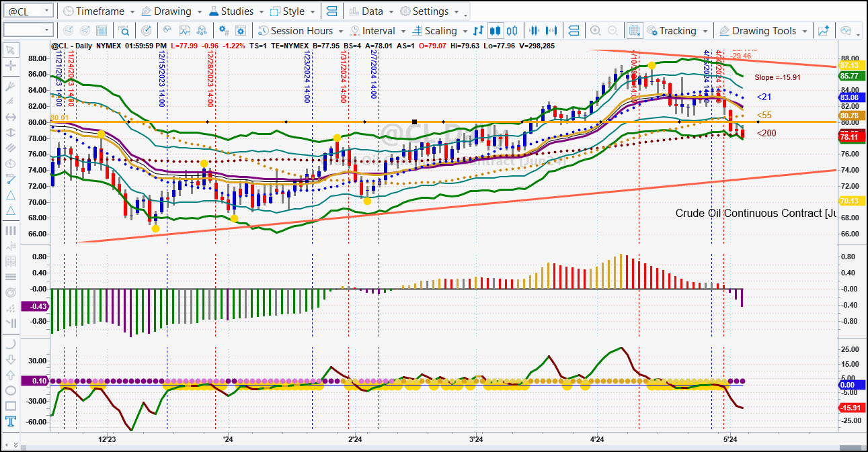Open the Session Hours dropdown
The width and height of the screenshot is (868, 452).
pos(301,30)
